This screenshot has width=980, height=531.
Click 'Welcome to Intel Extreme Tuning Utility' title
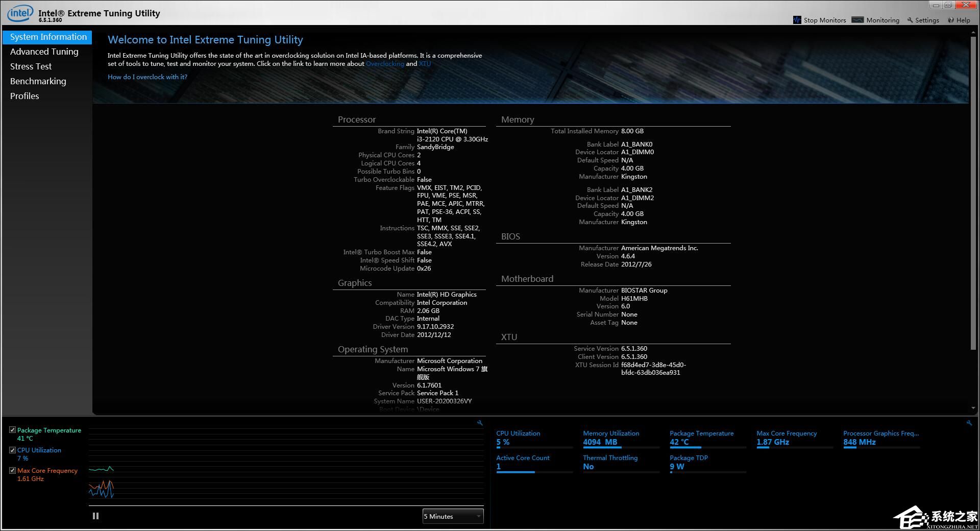(x=205, y=40)
